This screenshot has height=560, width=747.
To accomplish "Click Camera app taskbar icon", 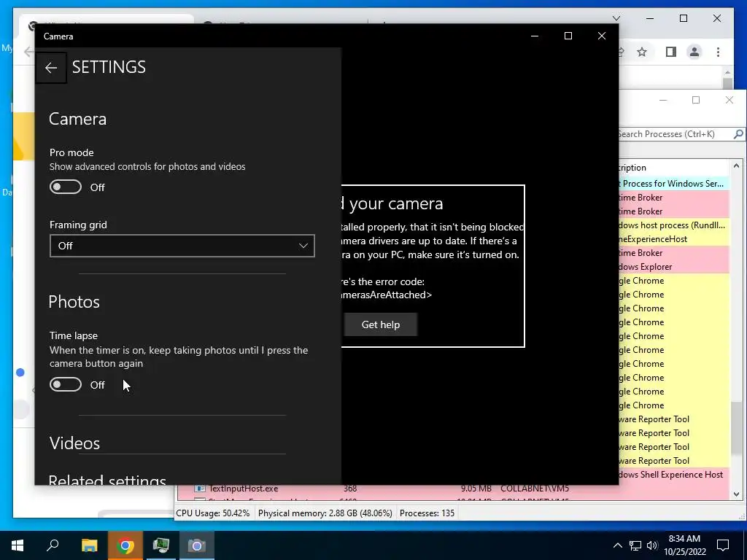I will pos(197,545).
